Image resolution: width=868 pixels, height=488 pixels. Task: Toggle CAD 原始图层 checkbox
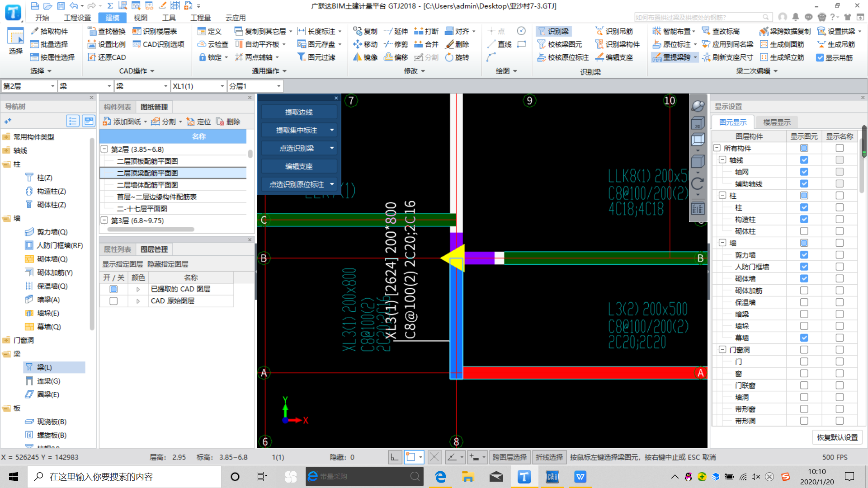click(x=113, y=301)
